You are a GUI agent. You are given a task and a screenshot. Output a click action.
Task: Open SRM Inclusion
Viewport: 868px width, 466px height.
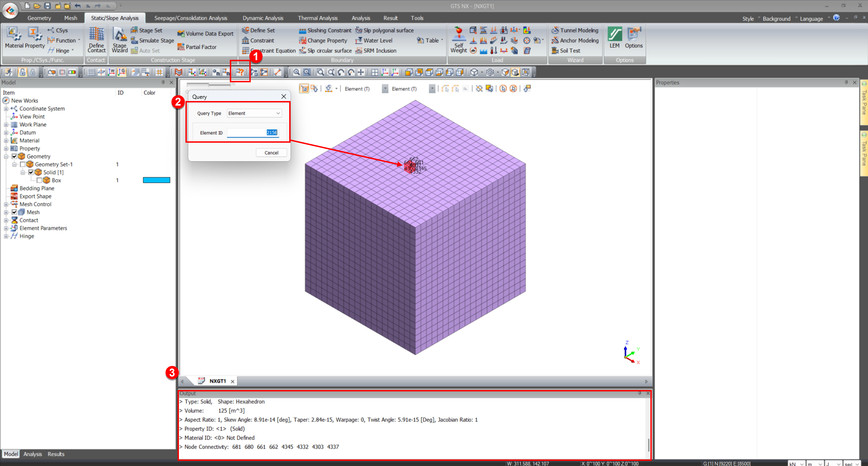[376, 51]
